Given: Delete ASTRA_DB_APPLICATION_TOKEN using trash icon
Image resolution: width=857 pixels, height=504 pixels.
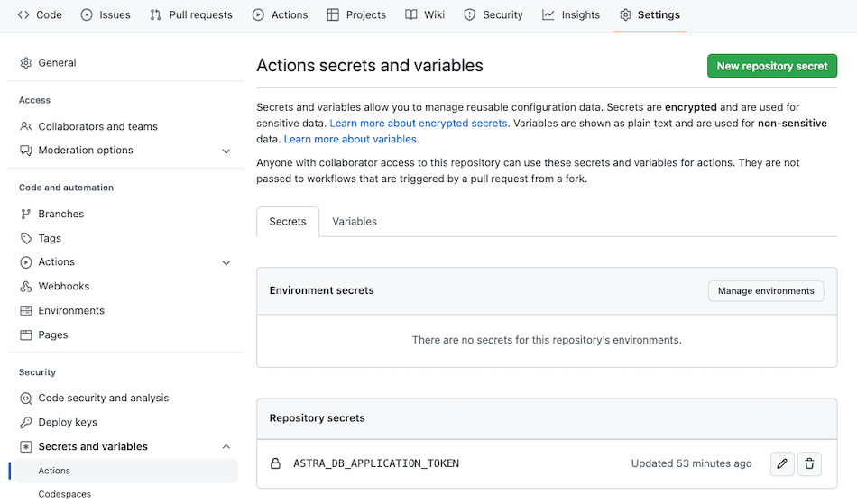Looking at the screenshot, I should (x=809, y=463).
